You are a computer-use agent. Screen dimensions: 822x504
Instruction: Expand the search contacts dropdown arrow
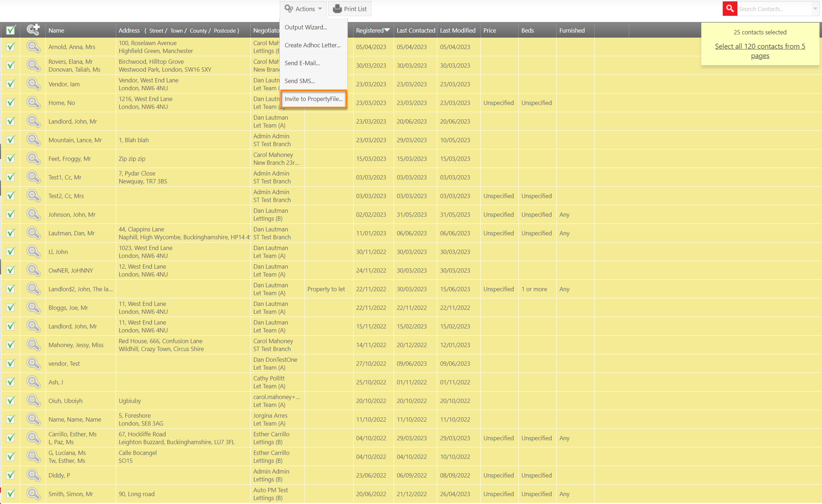[x=815, y=9]
